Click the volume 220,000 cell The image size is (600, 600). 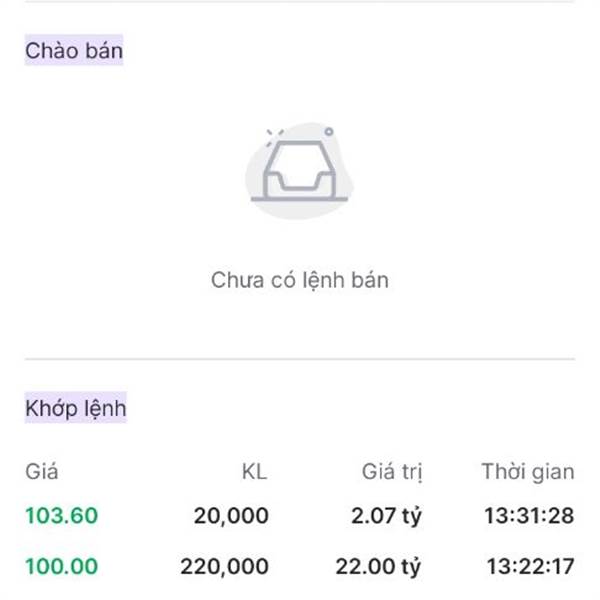click(x=225, y=567)
